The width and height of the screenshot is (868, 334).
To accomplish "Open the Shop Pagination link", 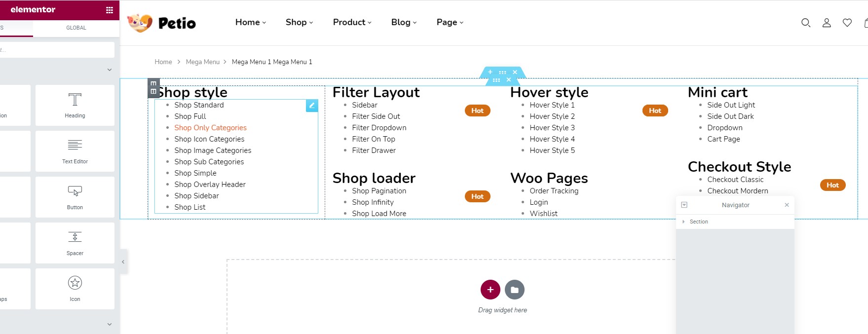I will tap(379, 191).
